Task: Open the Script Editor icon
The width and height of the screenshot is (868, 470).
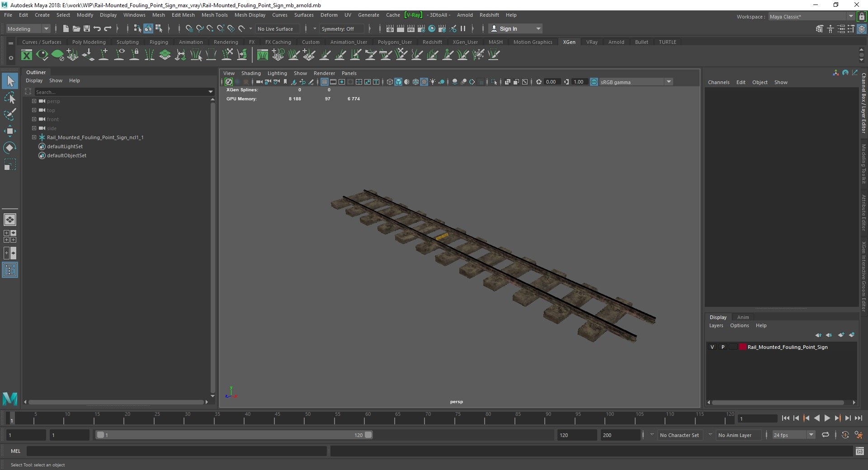Action: coord(860,451)
